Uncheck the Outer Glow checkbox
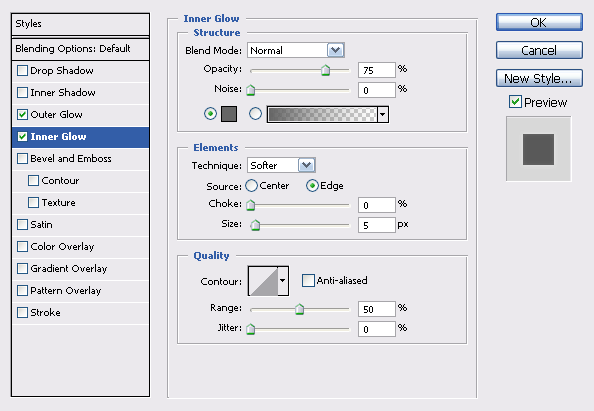Image resolution: width=594 pixels, height=411 pixels. point(22,115)
